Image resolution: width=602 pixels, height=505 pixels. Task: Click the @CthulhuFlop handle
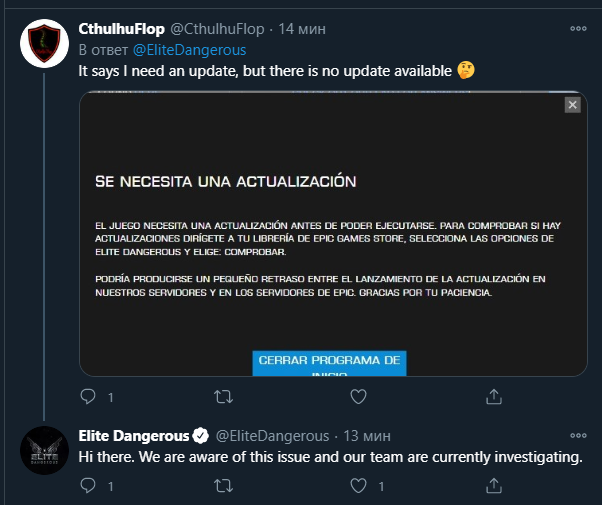click(217, 29)
